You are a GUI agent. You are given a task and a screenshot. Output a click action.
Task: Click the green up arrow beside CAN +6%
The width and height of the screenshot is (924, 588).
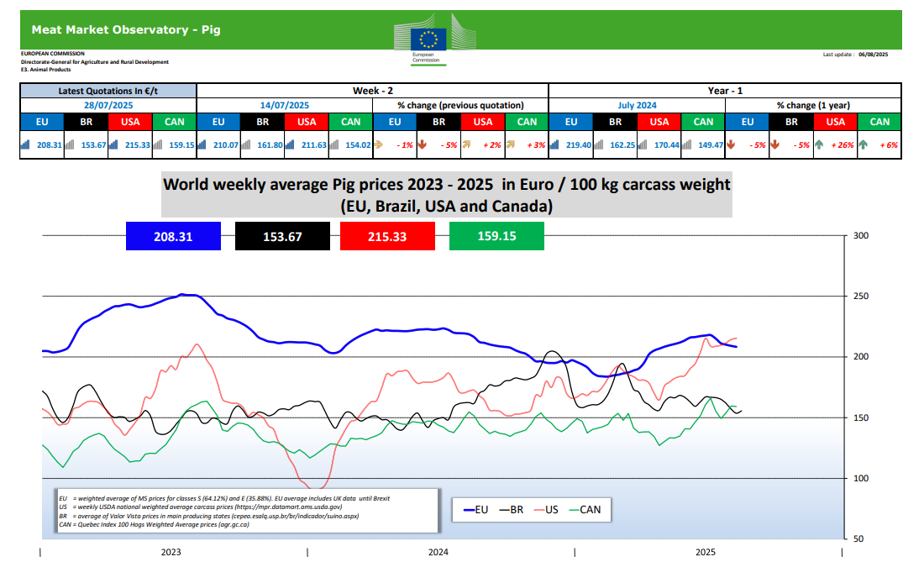tap(863, 145)
